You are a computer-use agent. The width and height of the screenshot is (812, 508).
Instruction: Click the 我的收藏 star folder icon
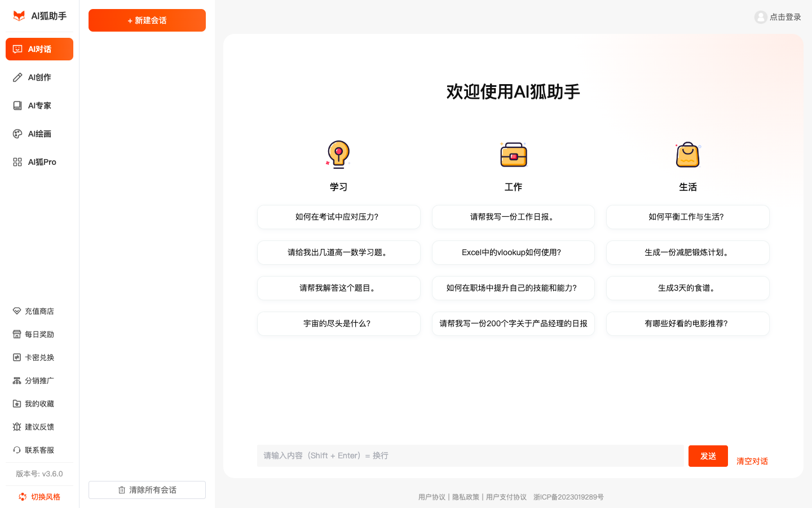17,404
